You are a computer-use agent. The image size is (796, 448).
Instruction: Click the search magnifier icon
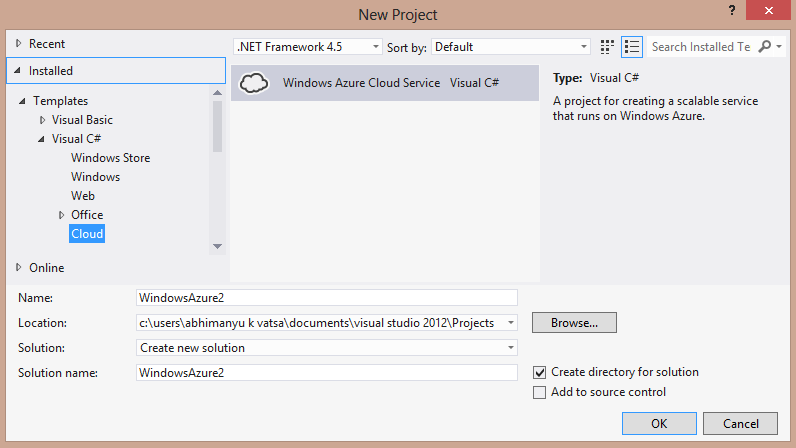(x=766, y=47)
